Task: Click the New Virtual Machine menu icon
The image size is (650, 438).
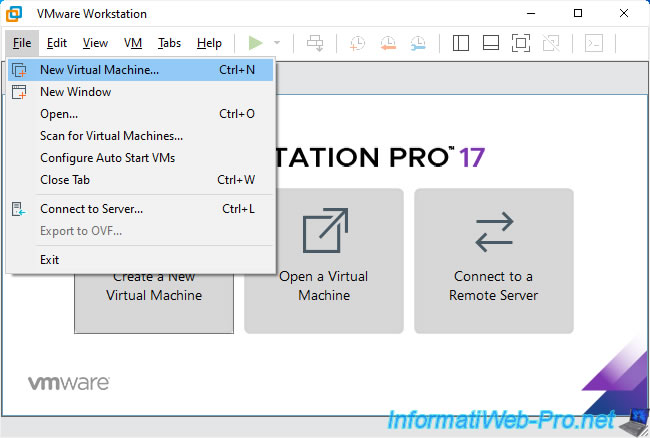Action: [x=19, y=70]
